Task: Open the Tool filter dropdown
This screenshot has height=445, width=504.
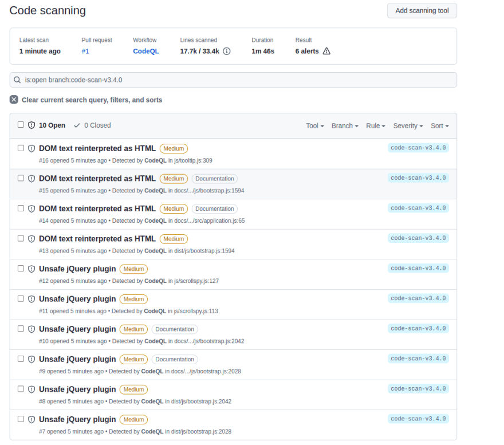Action: 314,126
